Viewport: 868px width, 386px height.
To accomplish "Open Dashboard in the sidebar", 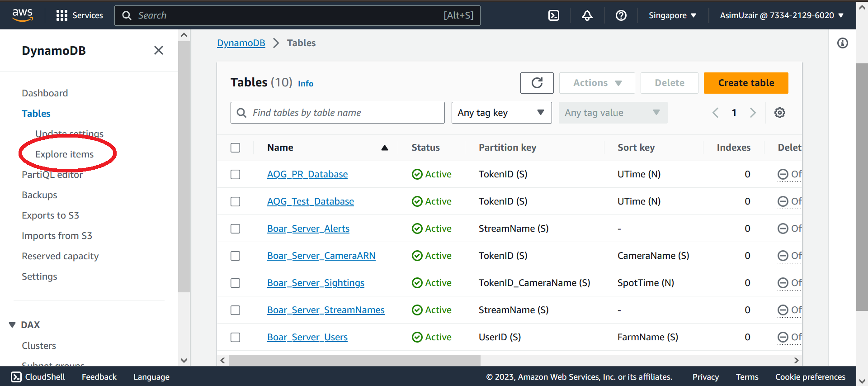I will [x=45, y=93].
